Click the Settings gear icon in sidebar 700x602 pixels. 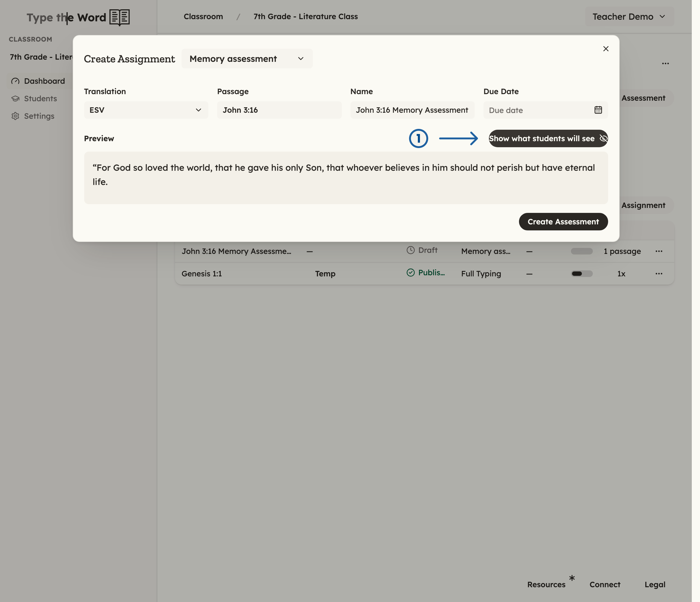pos(15,116)
